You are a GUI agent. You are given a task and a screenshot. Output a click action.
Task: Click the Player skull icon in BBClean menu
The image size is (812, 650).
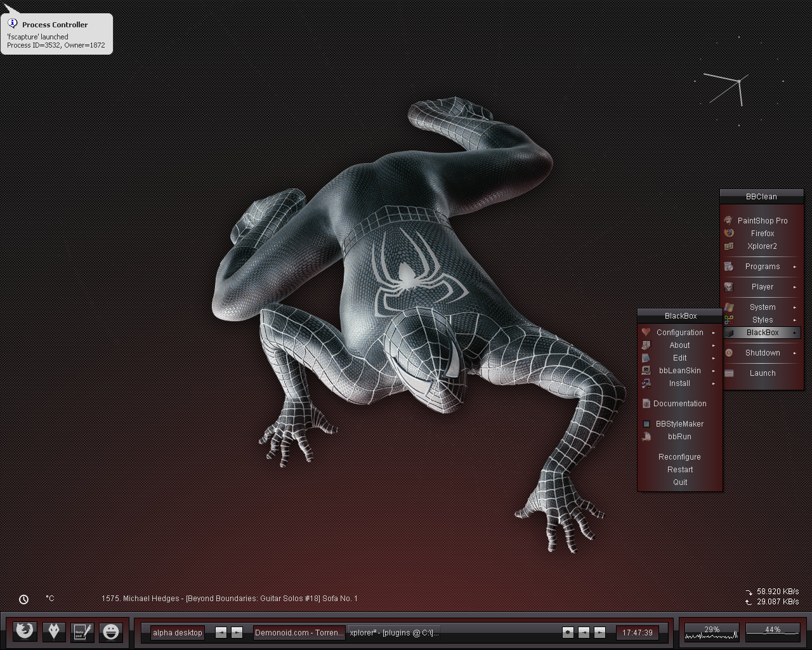[729, 286]
